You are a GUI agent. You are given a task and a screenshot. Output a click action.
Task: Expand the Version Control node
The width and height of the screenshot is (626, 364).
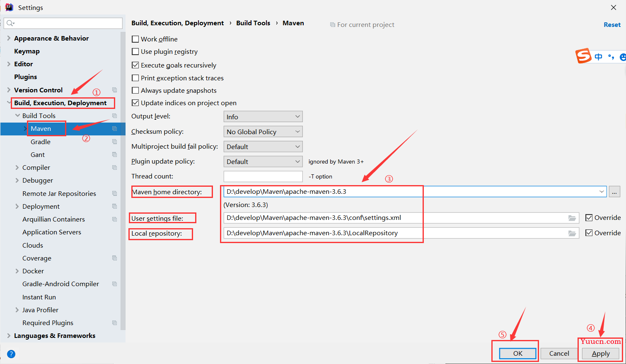click(9, 90)
